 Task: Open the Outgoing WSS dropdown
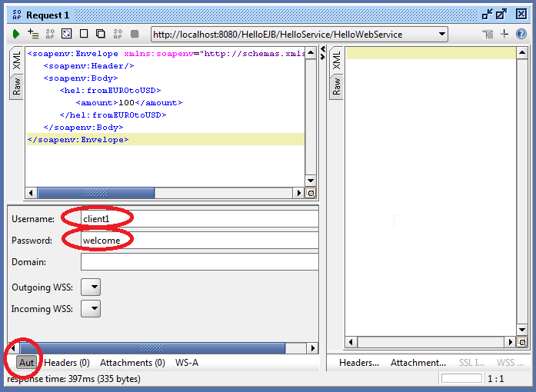91,287
